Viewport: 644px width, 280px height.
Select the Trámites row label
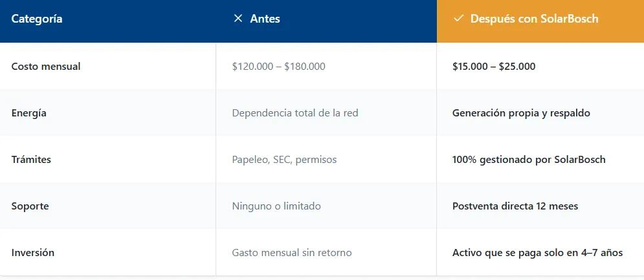[31, 159]
